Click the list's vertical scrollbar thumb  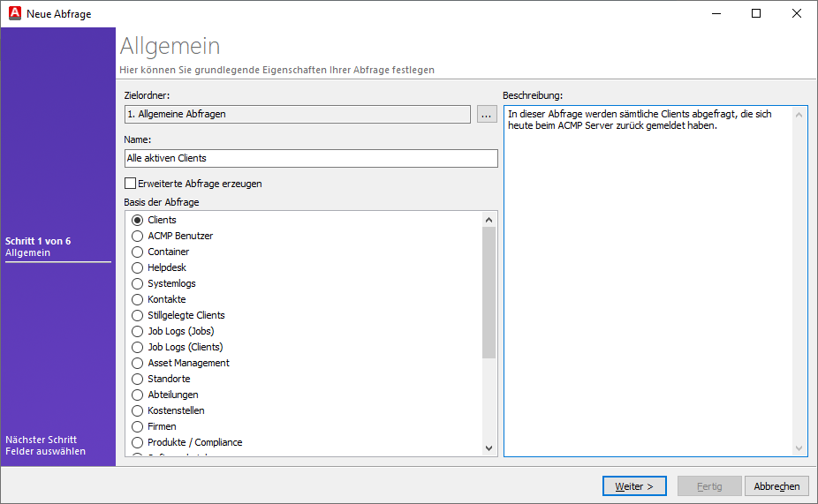[489, 291]
